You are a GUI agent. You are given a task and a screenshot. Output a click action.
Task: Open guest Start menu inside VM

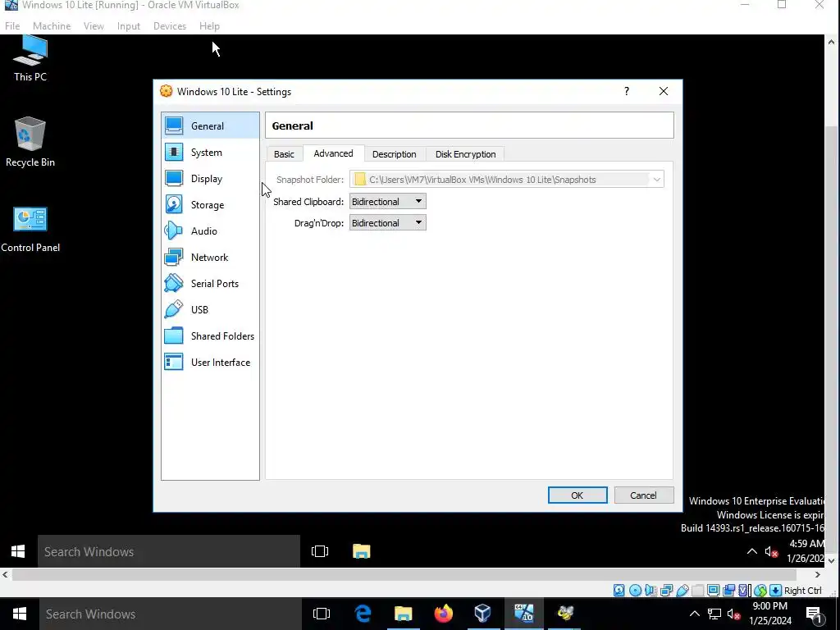click(x=18, y=551)
